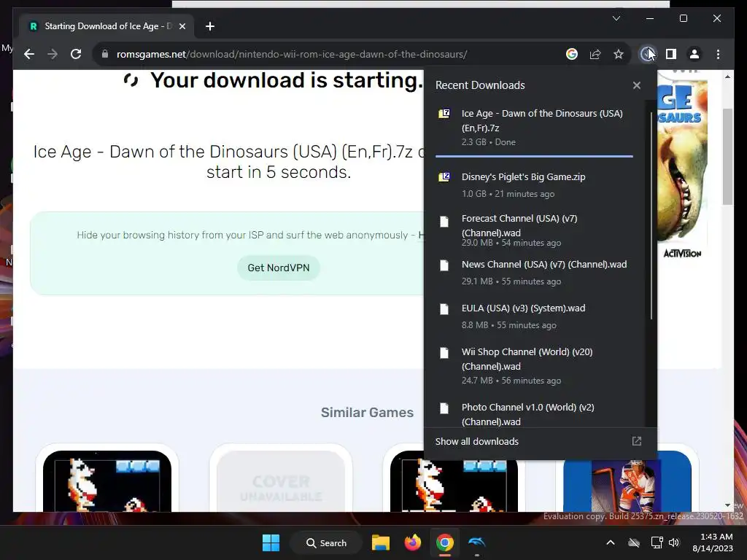Viewport: 747px width, 560px height.
Task: Click the News Channel file icon
Action: click(444, 265)
